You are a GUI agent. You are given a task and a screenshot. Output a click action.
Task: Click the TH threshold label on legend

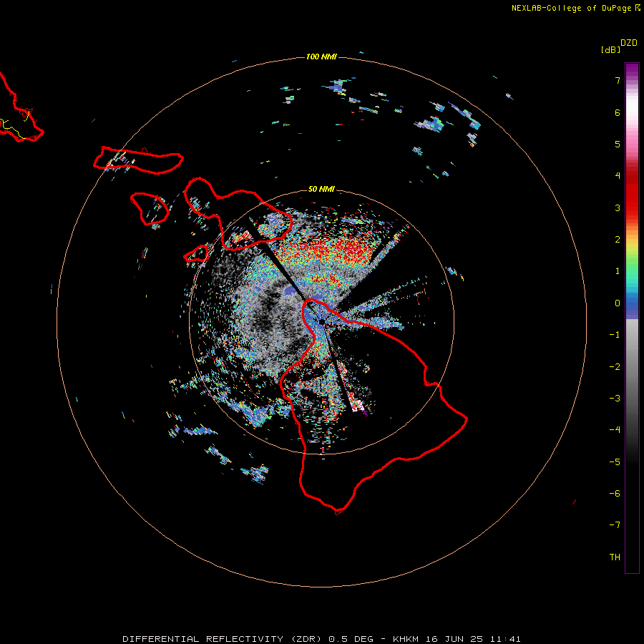click(615, 557)
